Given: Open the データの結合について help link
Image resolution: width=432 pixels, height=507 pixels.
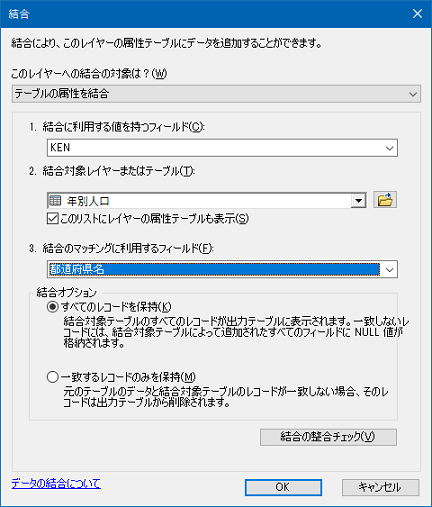Looking at the screenshot, I should pyautogui.click(x=56, y=483).
